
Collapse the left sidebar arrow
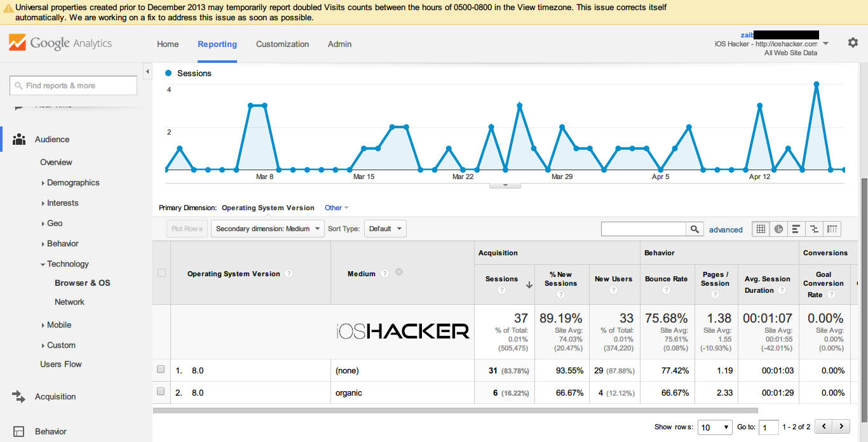148,71
